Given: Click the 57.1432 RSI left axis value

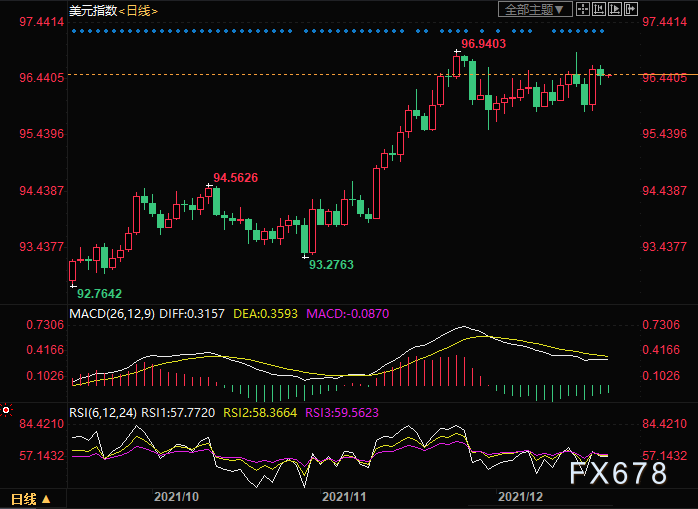Looking at the screenshot, I should (41, 456).
